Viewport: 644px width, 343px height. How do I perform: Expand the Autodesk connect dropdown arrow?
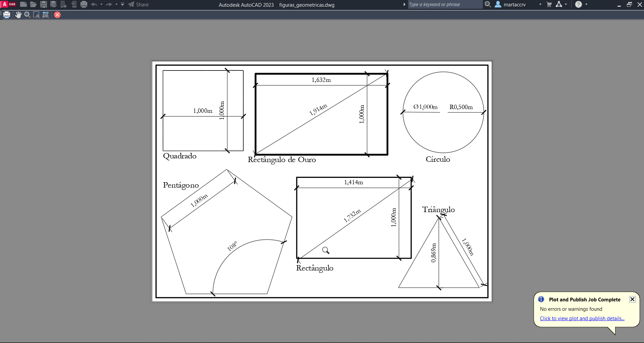(566, 4)
